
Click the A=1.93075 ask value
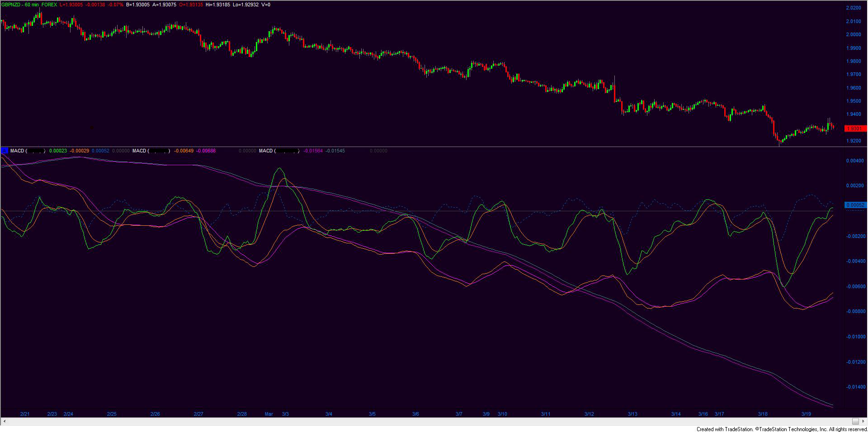[x=164, y=5]
